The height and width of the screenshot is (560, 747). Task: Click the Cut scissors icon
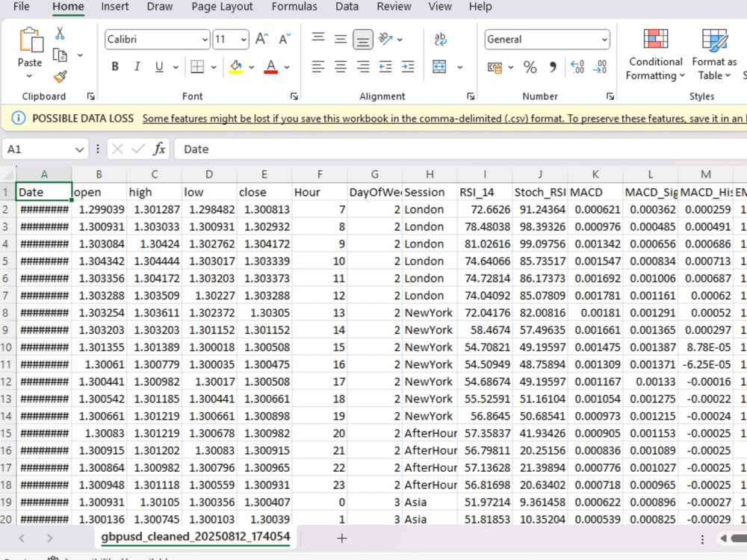60,34
